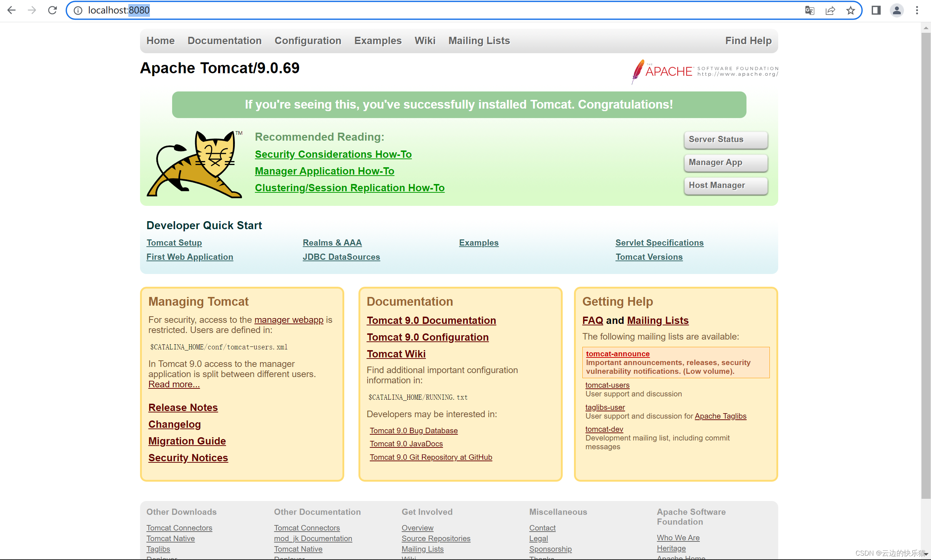
Task: Open Wiki from the navigation bar
Action: pyautogui.click(x=425, y=41)
